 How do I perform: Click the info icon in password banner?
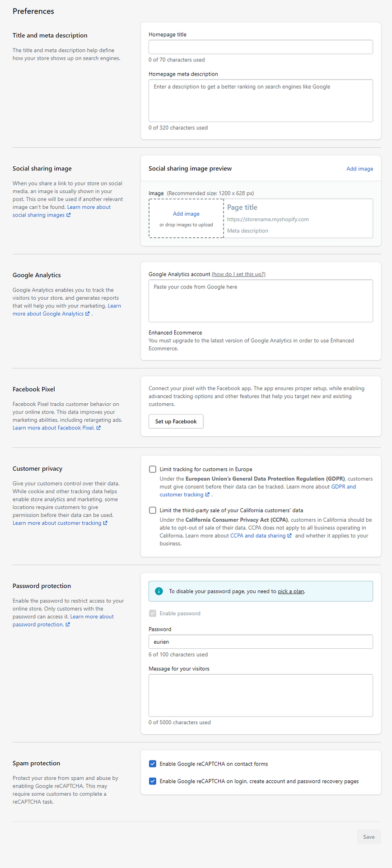(159, 591)
